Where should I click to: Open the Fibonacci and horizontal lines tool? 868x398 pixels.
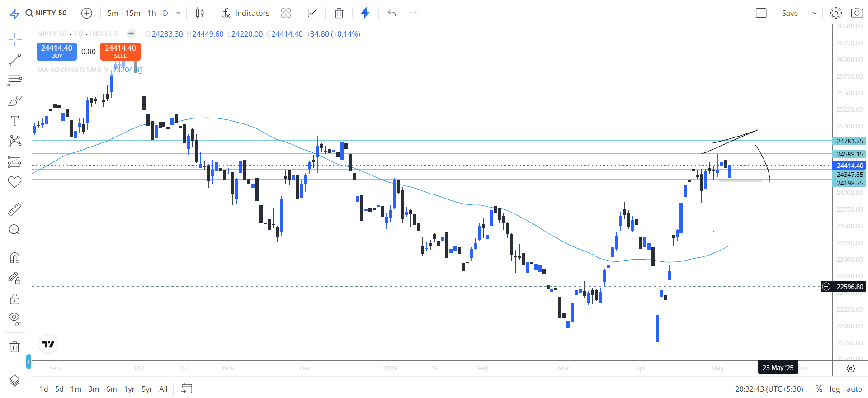coord(15,81)
